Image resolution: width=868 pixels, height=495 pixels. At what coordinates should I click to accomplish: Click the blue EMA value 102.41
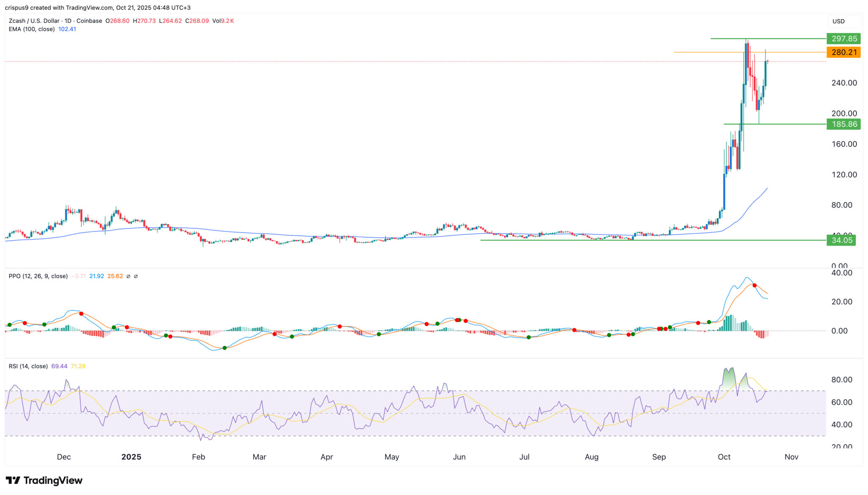click(67, 29)
